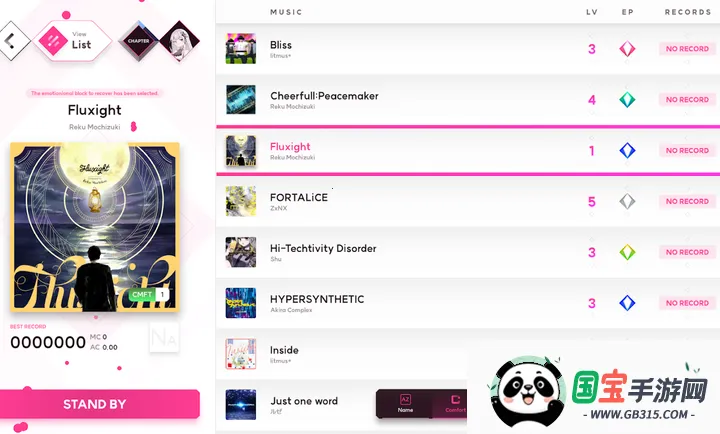Viewport: 720px width, 434px height.
Task: Tap the teal diamond EP for Cheerfull:Peacemaker
Action: (627, 100)
